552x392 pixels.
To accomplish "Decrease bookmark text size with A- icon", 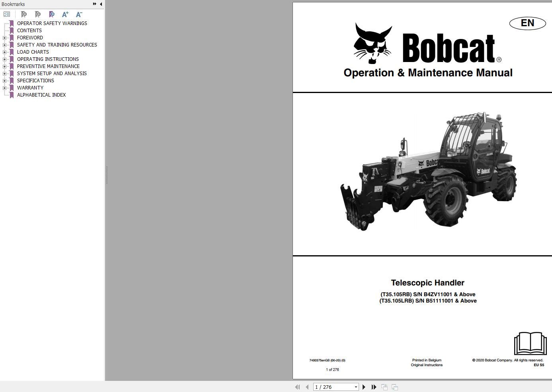I will (x=79, y=14).
